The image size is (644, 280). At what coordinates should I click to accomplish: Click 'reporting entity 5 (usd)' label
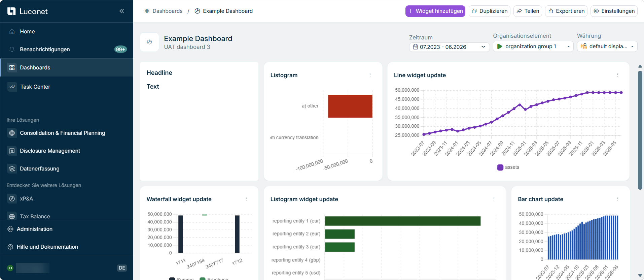pos(296,273)
